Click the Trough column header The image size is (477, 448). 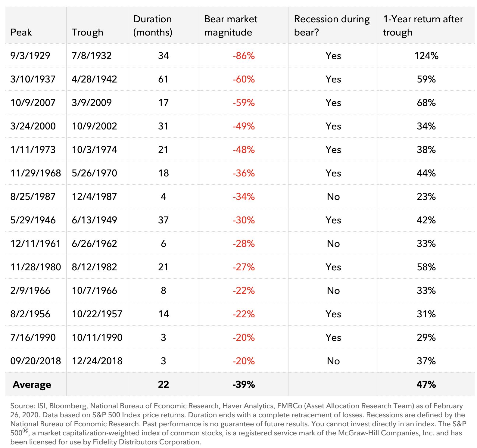tap(87, 32)
